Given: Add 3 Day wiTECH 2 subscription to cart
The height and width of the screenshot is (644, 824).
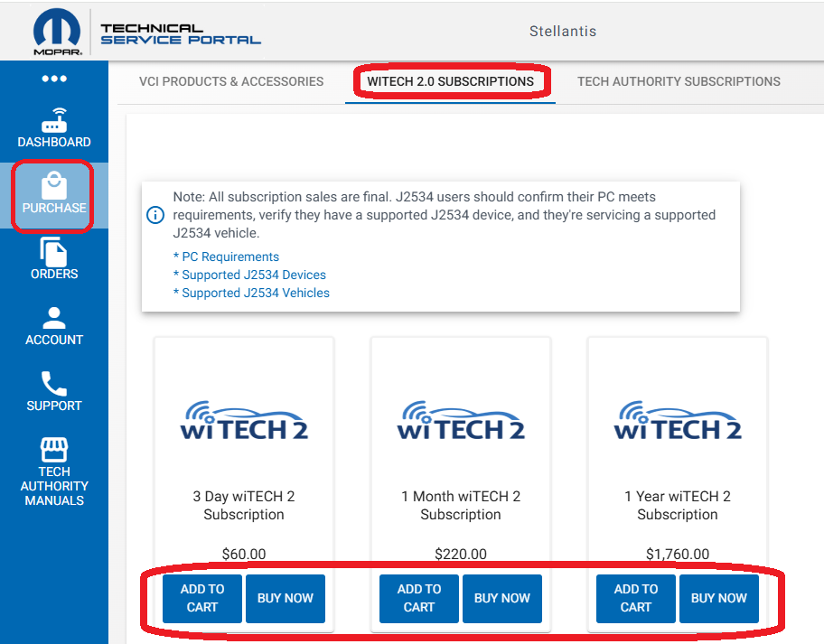Looking at the screenshot, I should point(202,598).
